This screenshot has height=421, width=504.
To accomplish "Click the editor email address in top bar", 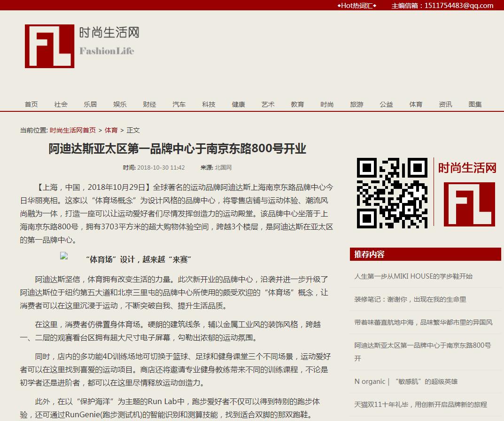I will coord(459,6).
